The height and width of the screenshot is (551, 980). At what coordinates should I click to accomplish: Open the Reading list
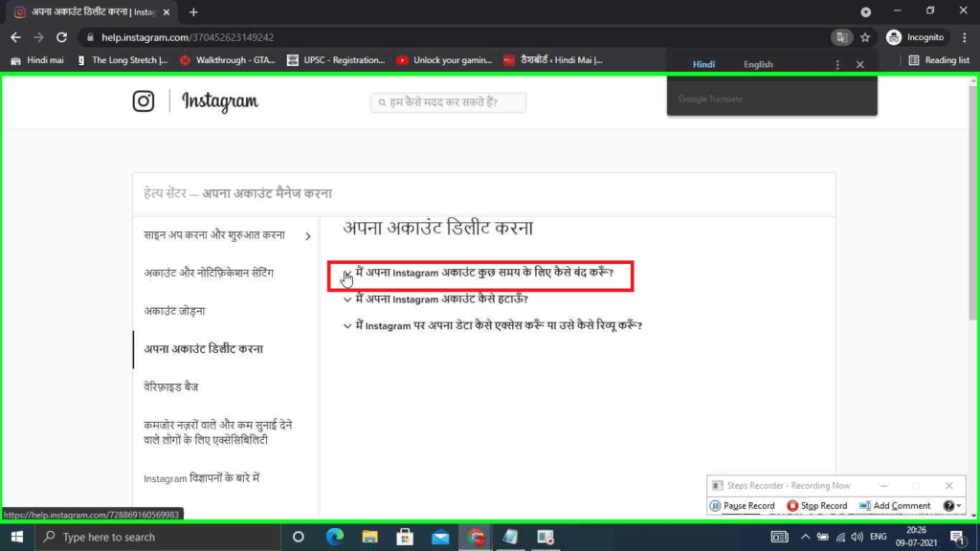pos(939,60)
